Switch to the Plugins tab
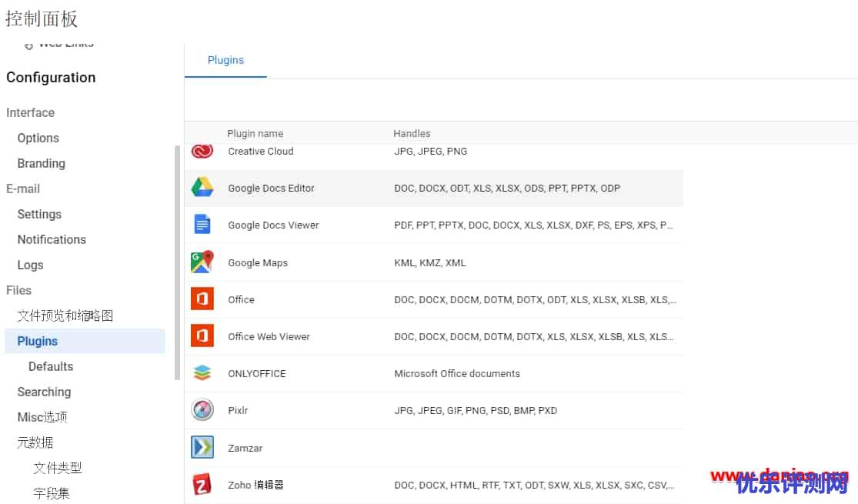Viewport: 858px width, 504px height. (225, 60)
